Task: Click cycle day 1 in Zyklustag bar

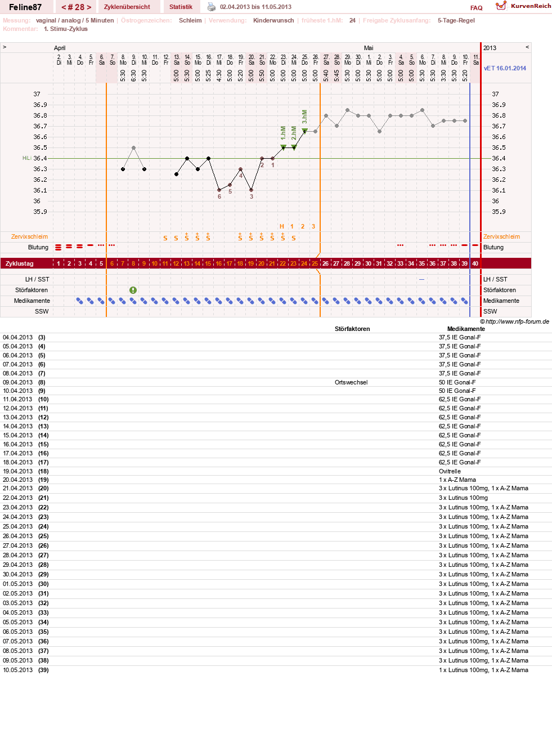Action: (x=59, y=263)
